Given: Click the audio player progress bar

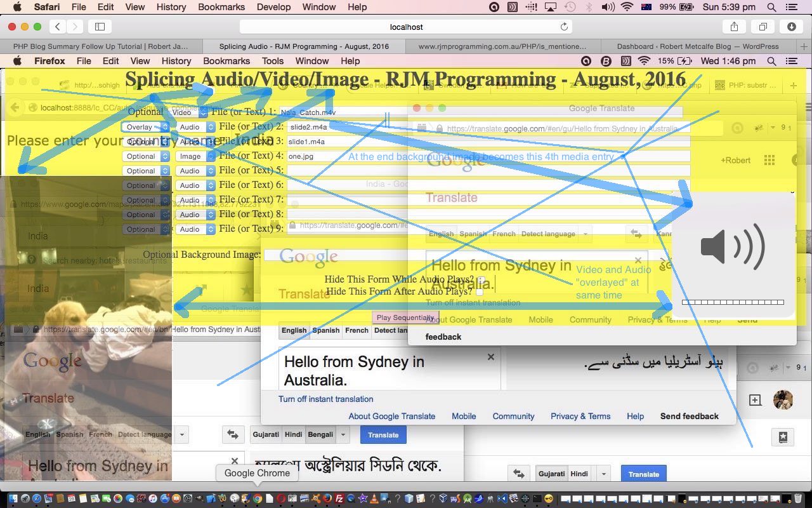Looking at the screenshot, I should click(733, 302).
